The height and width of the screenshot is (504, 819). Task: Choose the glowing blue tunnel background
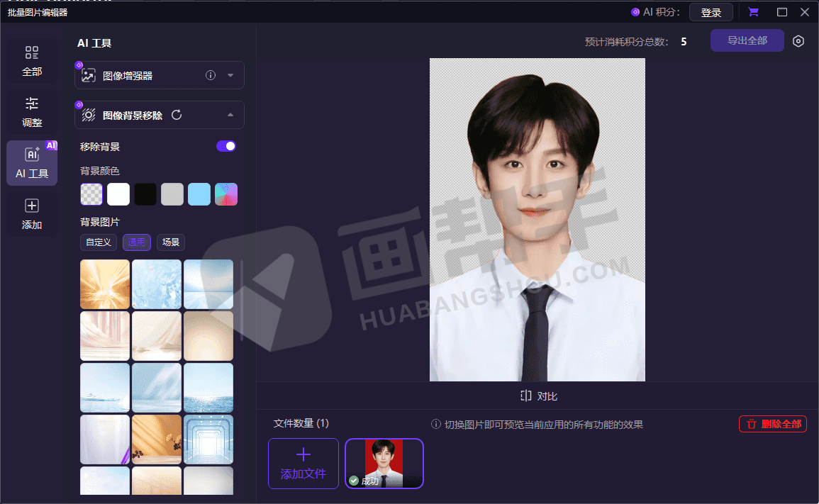pyautogui.click(x=208, y=439)
